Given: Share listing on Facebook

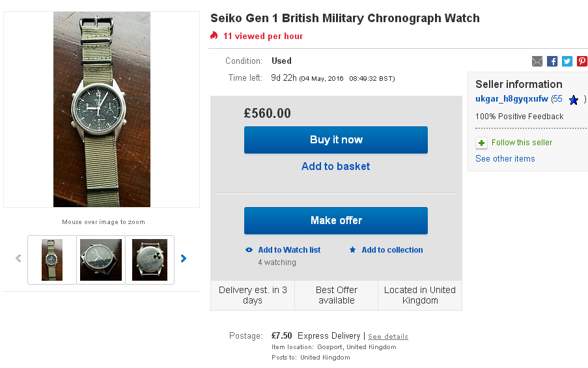Looking at the screenshot, I should point(552,61).
